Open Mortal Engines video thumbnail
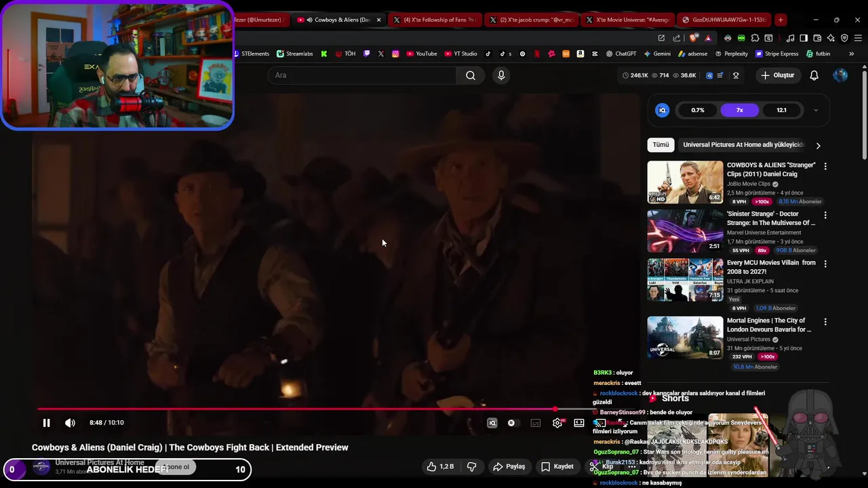 tap(685, 338)
